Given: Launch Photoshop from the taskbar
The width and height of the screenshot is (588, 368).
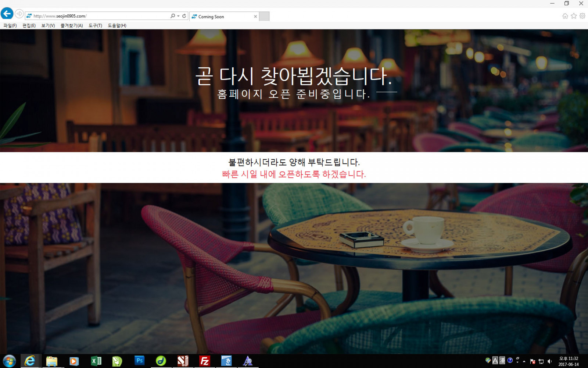Looking at the screenshot, I should tap(139, 361).
